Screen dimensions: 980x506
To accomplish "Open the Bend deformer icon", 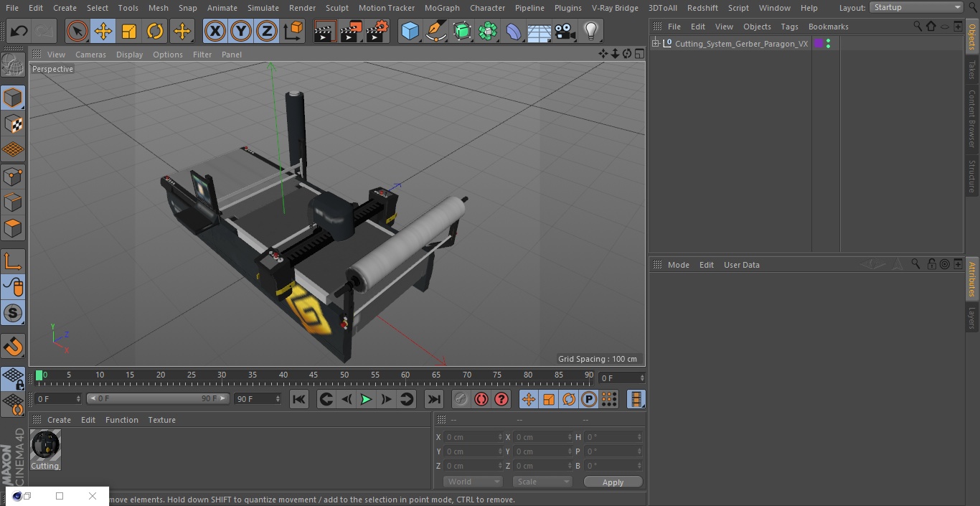I will point(514,32).
